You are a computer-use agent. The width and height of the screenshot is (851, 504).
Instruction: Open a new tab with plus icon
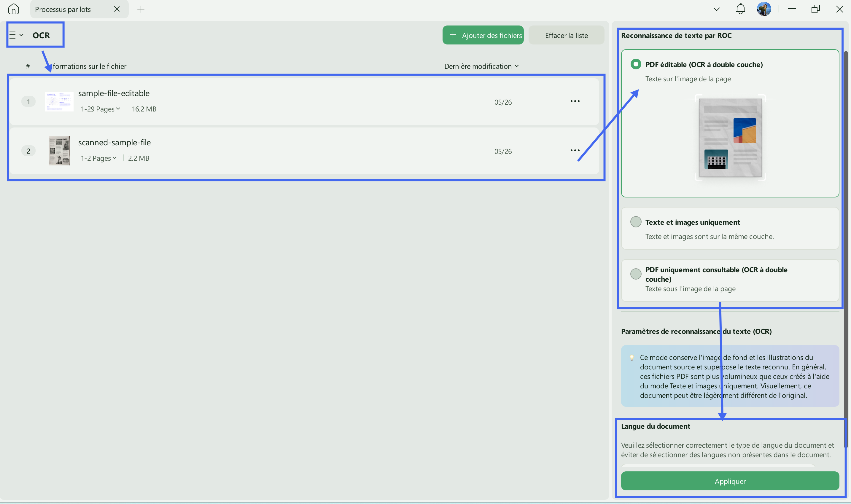coord(141,9)
